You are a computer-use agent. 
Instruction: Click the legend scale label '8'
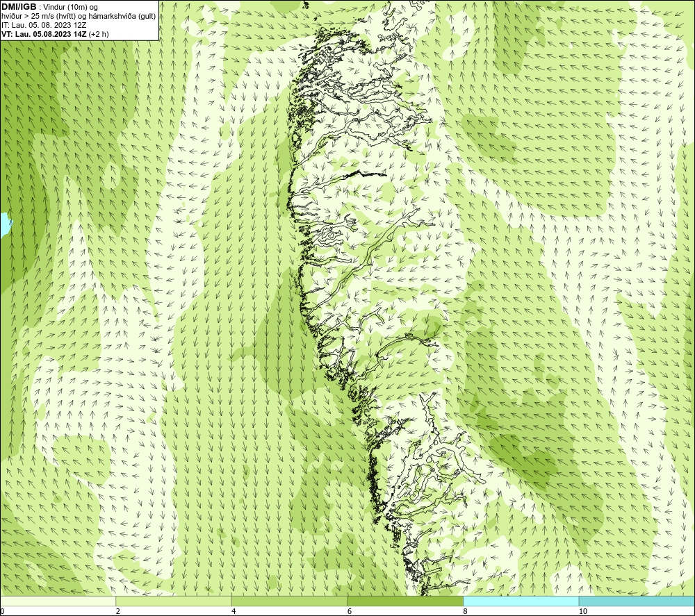465,611
